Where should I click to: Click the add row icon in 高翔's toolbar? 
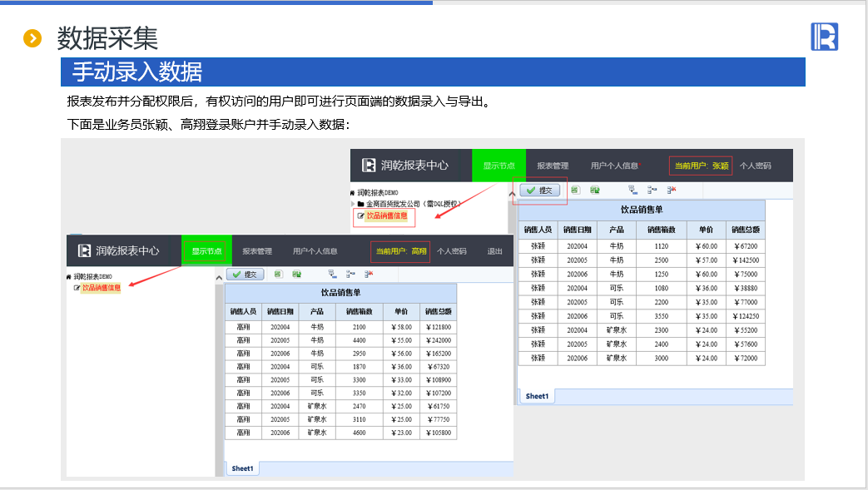pos(333,273)
